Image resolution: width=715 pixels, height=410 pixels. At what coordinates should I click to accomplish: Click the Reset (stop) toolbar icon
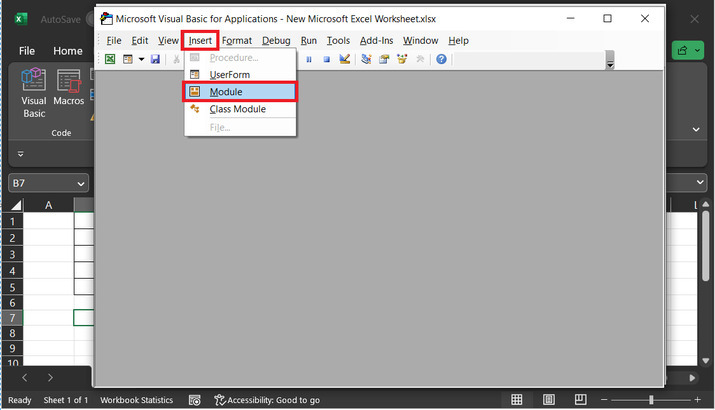coord(326,59)
